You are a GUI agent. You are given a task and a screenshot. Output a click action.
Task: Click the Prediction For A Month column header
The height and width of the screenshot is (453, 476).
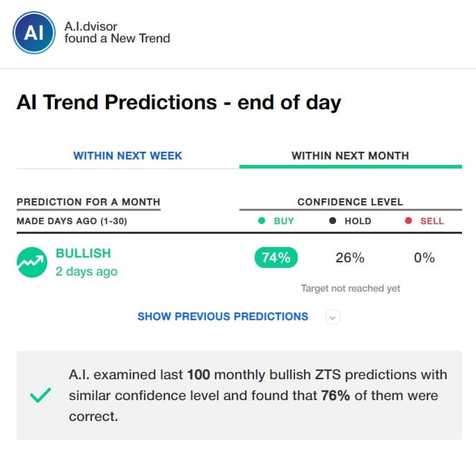coord(88,202)
